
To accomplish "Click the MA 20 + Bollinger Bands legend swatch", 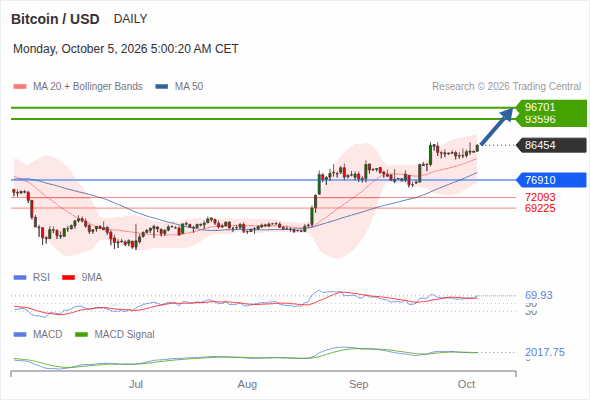I will pyautogui.click(x=20, y=87).
